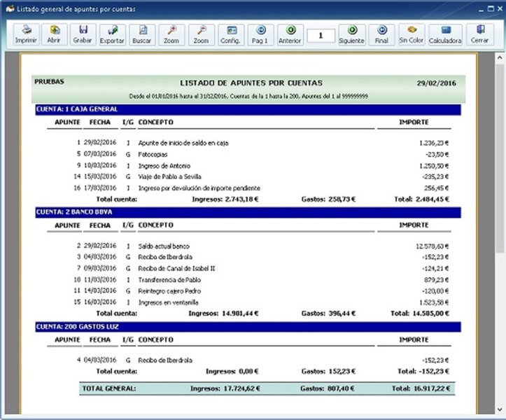Open a report with Abrir
The width and height of the screenshot is (506, 420).
(54, 34)
